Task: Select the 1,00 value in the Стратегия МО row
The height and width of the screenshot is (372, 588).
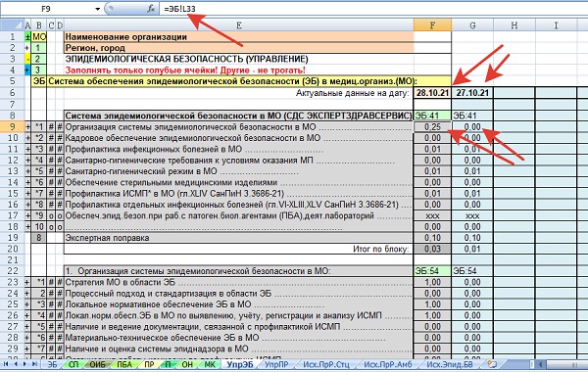Action: click(432, 282)
